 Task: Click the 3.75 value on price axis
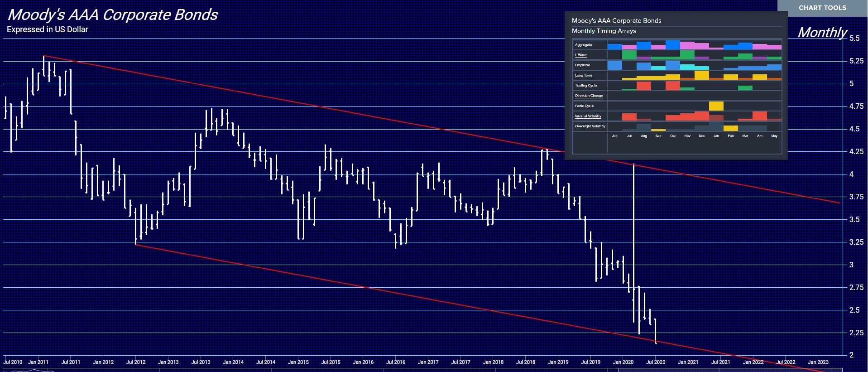tap(856, 197)
